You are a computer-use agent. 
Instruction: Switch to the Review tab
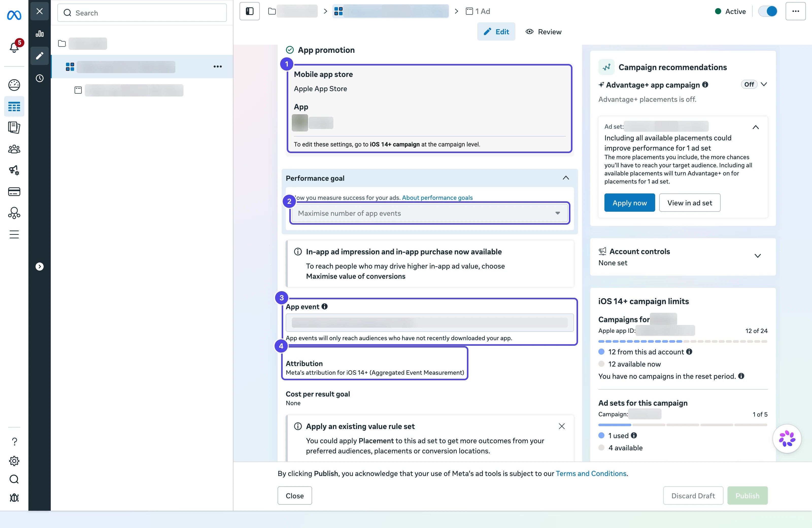click(x=544, y=32)
